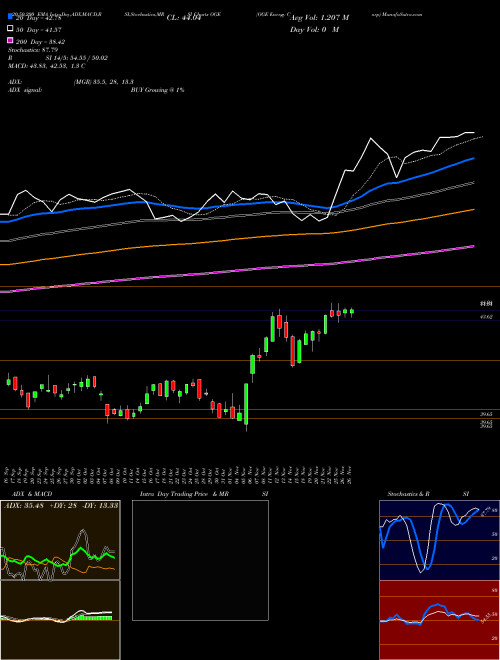Click the 'Stochastics: 87.79' readout
Viewport: 500px width, 660px height.
33,50
